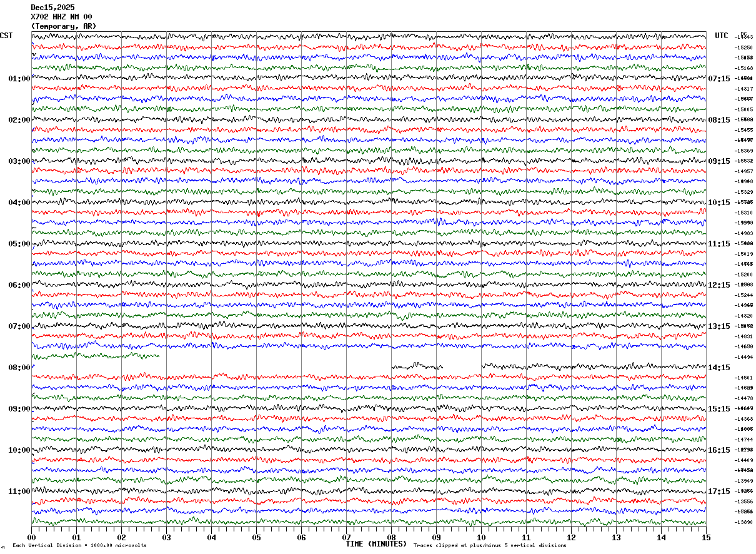Click the DC offset value -15329
Viewport: 756px width, 554px height.
point(744,192)
